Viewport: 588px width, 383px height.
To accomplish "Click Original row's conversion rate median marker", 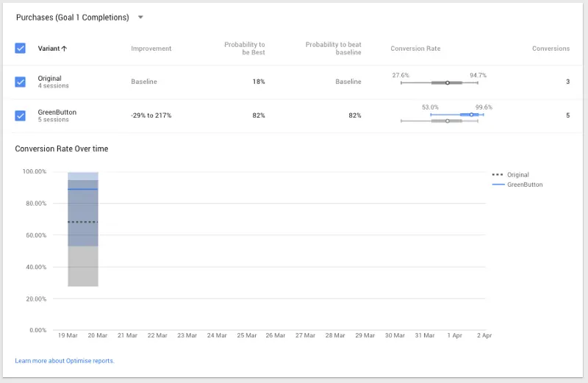I will [x=447, y=83].
